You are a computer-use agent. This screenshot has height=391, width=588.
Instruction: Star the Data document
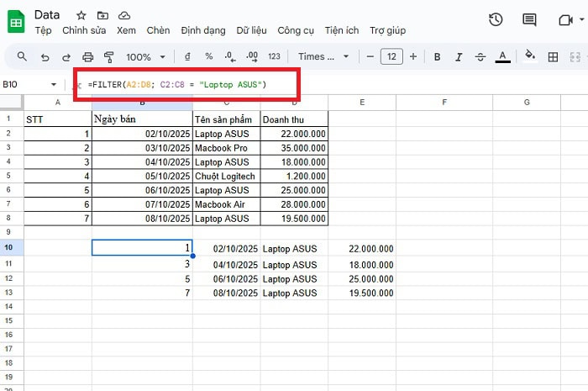click(x=81, y=15)
